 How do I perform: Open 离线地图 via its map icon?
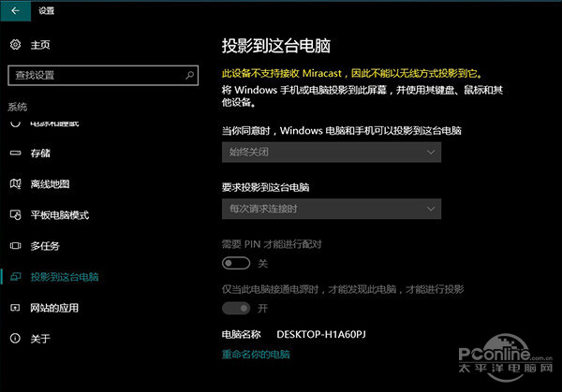[x=14, y=183]
